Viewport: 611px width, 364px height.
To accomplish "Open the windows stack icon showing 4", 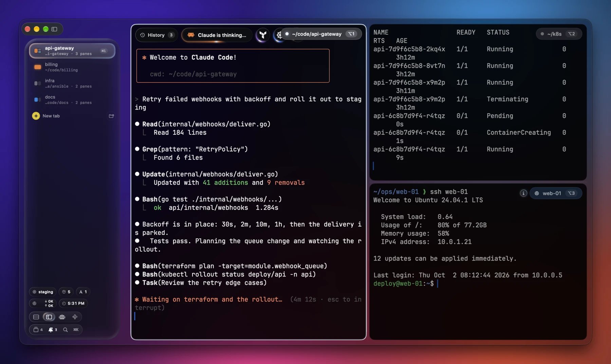I will point(38,330).
